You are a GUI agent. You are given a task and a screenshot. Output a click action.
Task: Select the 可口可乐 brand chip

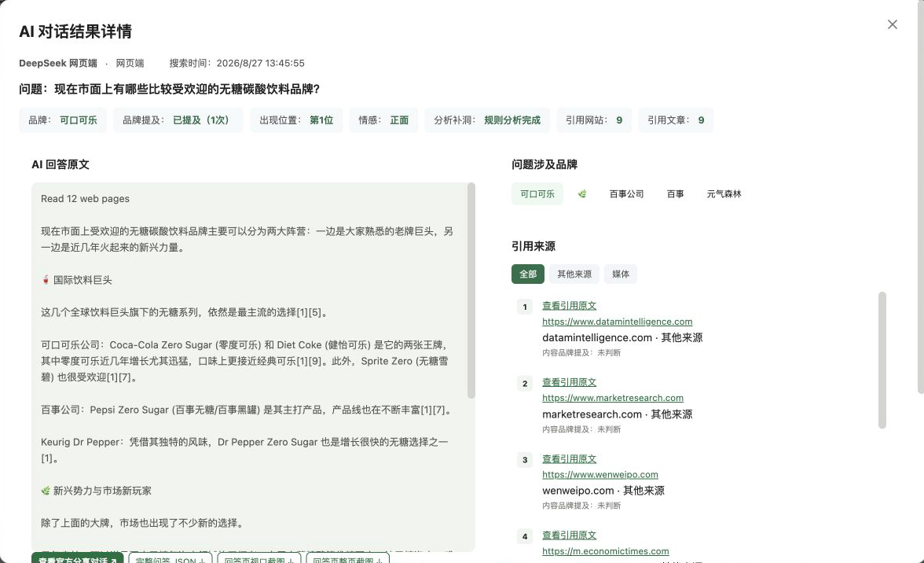(x=537, y=194)
